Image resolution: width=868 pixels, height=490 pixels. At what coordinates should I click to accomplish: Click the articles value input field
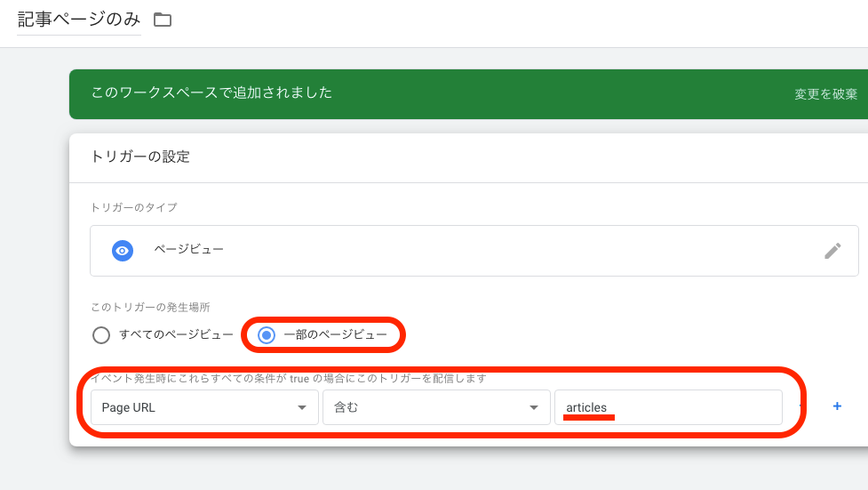pyautogui.click(x=669, y=407)
